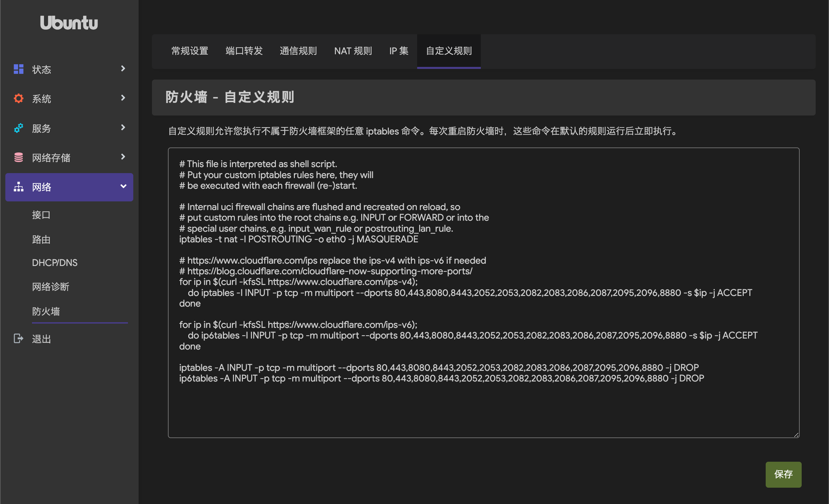This screenshot has height=504, width=829.
Task: Click the 退出 logout link
Action: [41, 339]
